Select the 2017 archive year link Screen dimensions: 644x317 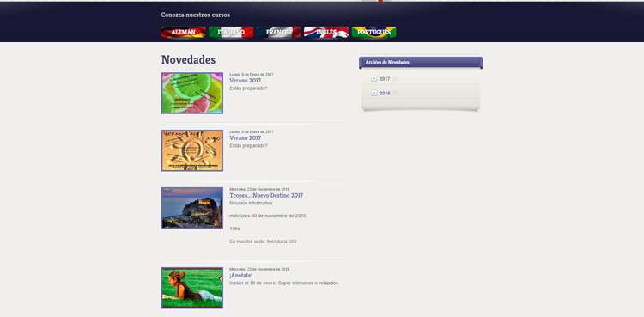pos(385,79)
